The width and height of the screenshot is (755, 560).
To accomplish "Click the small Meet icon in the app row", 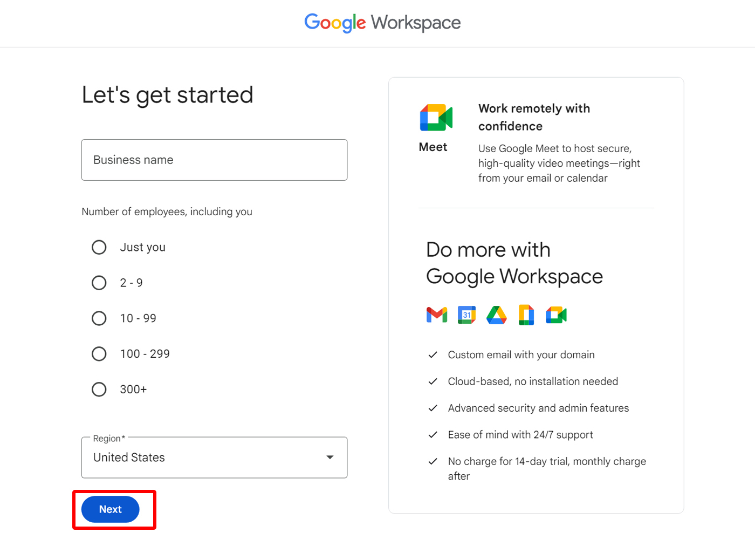I will (556, 315).
